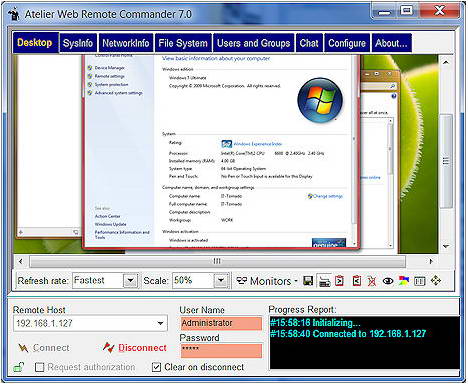Switch to the Desktop tab
The width and height of the screenshot is (468, 385).
[x=35, y=43]
